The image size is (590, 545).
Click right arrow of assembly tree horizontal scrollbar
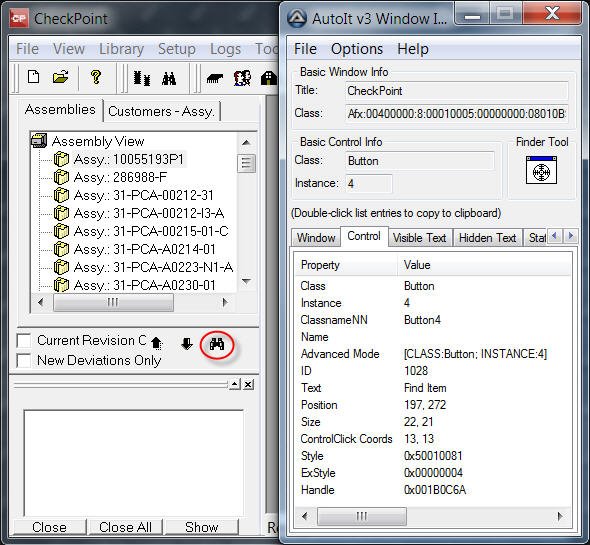click(x=225, y=302)
